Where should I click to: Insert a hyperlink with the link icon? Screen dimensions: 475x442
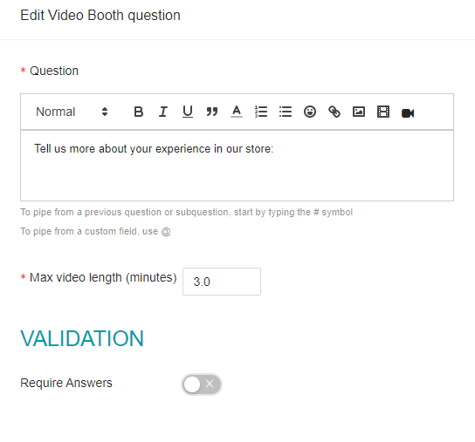click(334, 112)
